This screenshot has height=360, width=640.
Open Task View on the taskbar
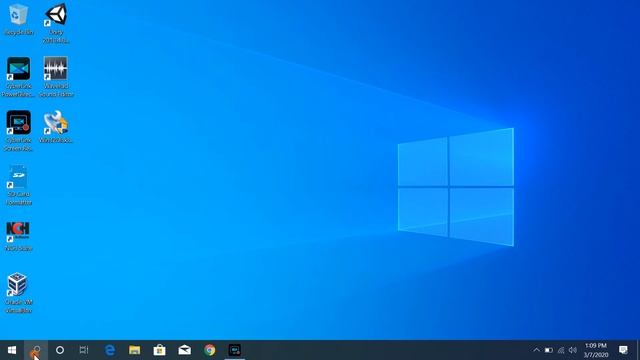[x=84, y=350]
